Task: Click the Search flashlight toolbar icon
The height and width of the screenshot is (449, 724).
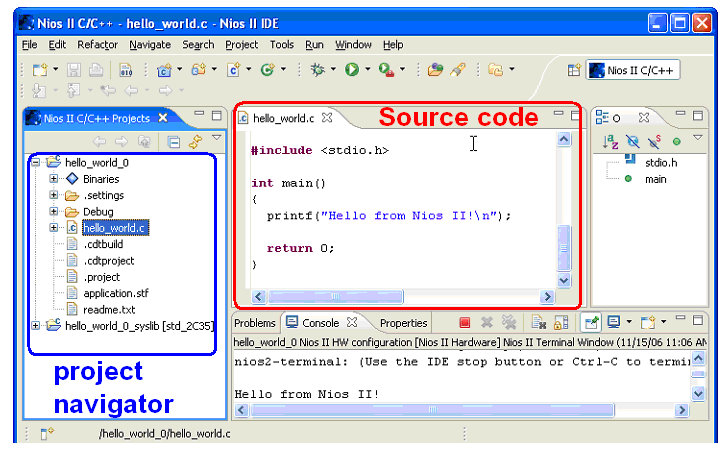Action: [x=458, y=70]
